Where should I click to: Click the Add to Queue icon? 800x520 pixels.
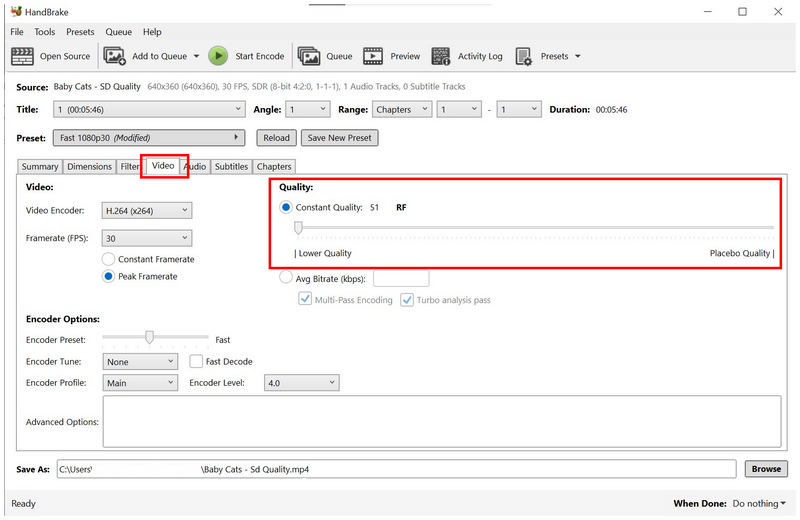click(115, 56)
